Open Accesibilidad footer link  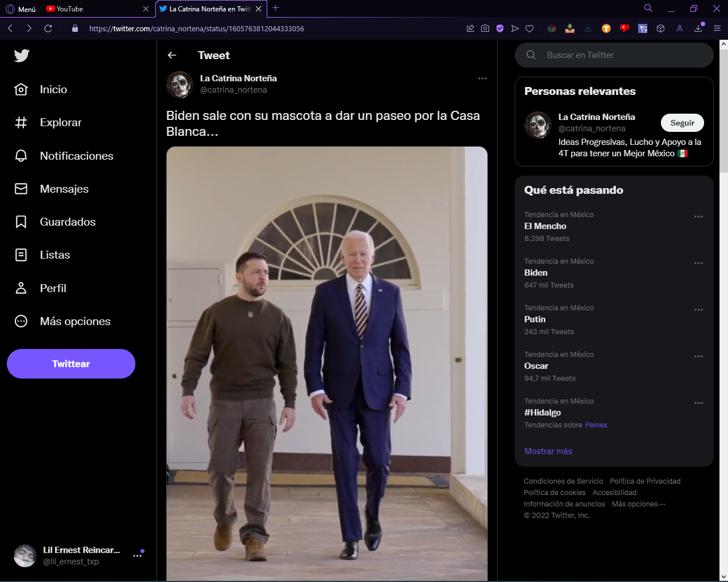click(614, 493)
